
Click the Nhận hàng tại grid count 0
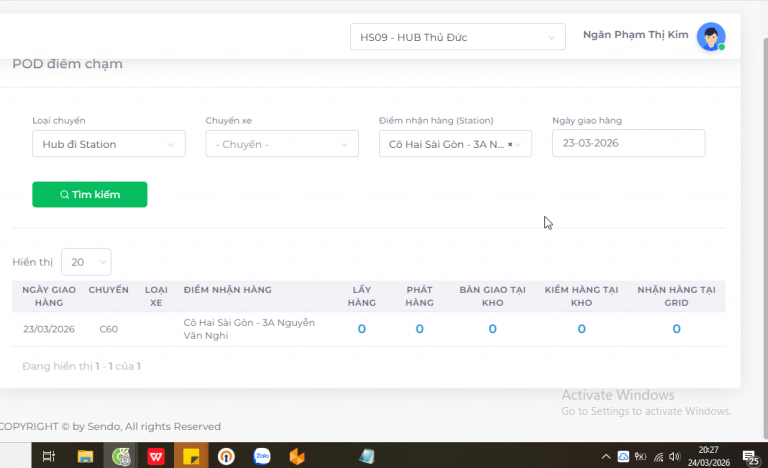(x=676, y=329)
